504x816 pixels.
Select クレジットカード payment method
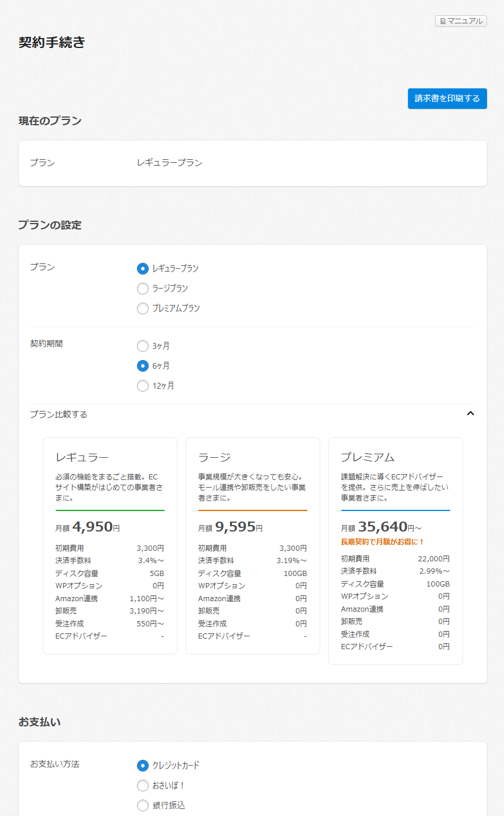click(143, 766)
